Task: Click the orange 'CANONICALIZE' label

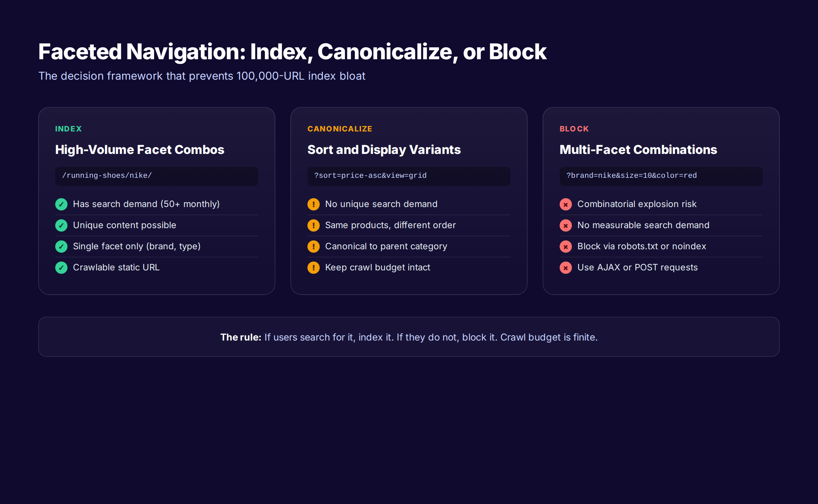Action: tap(340, 129)
